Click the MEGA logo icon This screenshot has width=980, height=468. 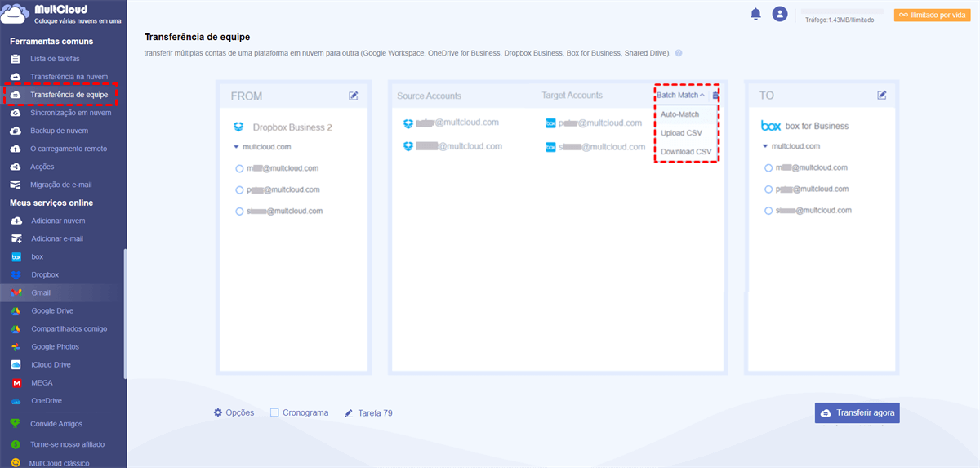point(16,382)
